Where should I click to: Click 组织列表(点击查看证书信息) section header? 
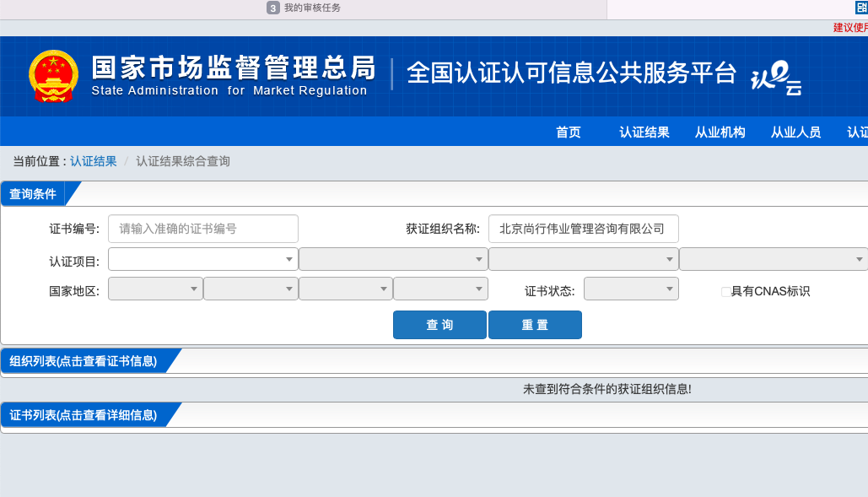click(x=83, y=361)
